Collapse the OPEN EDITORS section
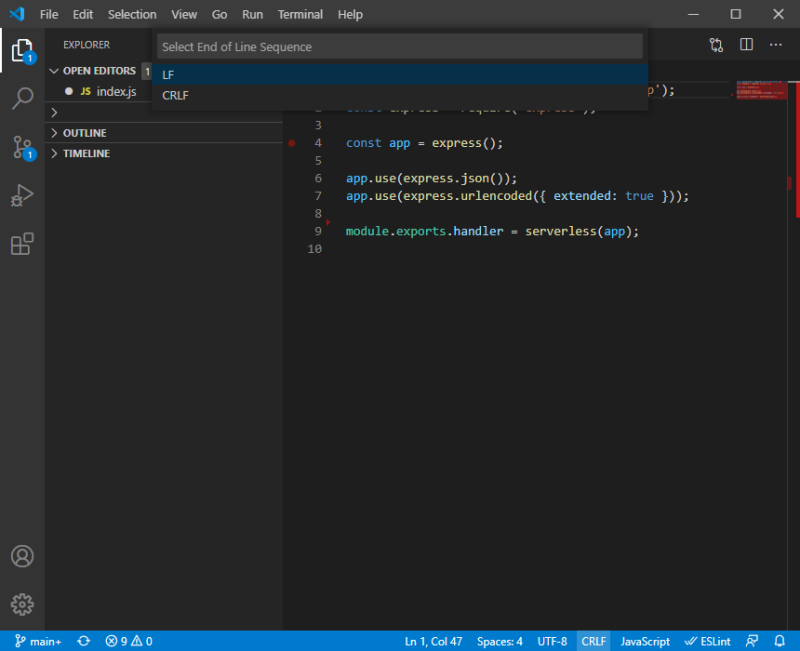 [x=97, y=71]
